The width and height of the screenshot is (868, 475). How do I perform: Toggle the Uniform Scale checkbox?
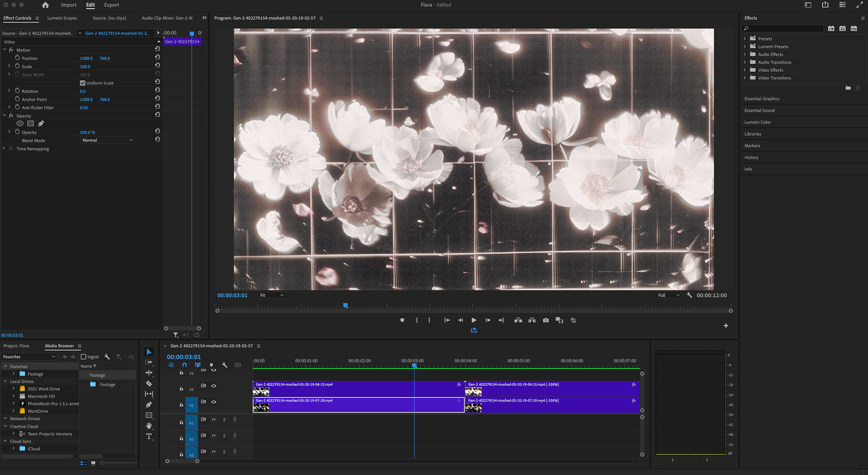83,83
